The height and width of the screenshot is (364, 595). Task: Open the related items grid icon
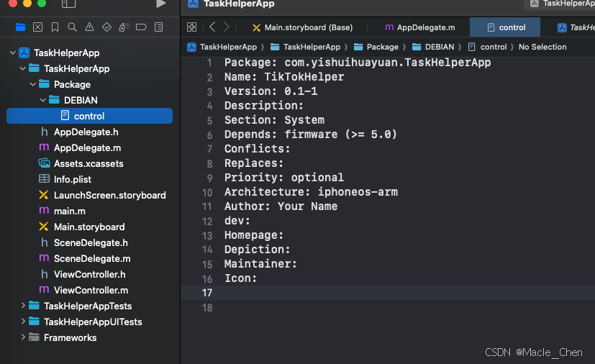[191, 27]
